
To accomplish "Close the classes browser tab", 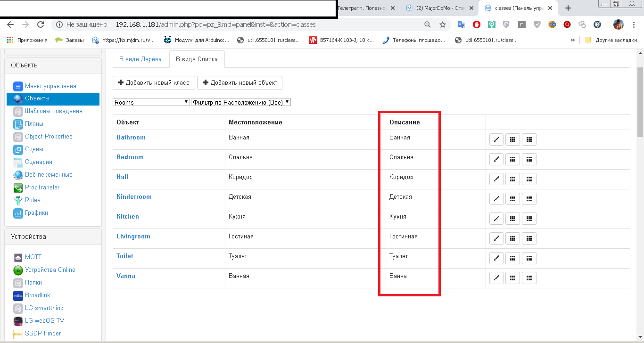I will (550, 8).
